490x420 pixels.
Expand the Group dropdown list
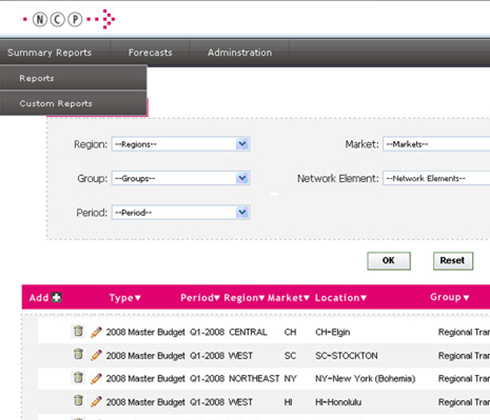coord(181,178)
